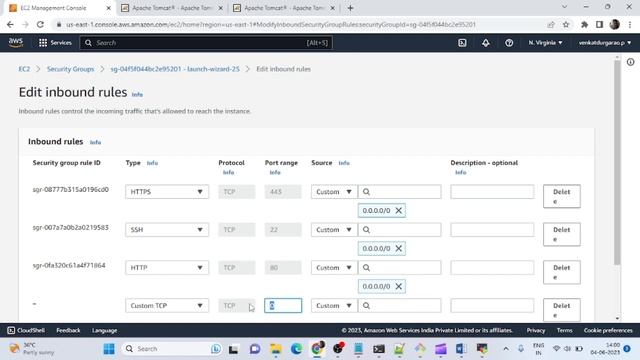Open the Type column Info link
The height and width of the screenshot is (360, 640).
(x=152, y=163)
